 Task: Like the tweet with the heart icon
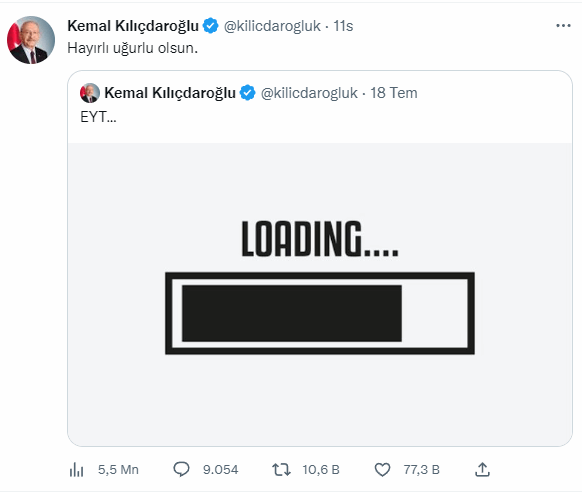pos(382,469)
